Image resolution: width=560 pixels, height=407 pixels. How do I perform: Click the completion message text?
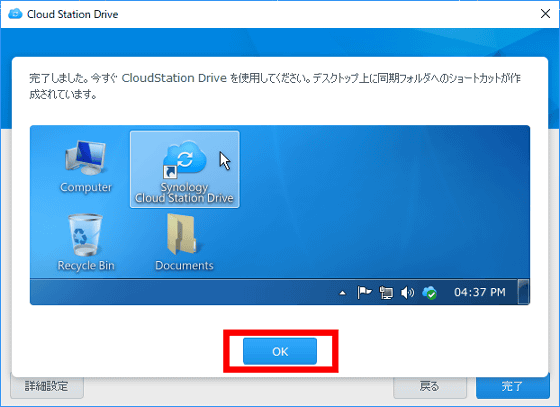point(275,86)
